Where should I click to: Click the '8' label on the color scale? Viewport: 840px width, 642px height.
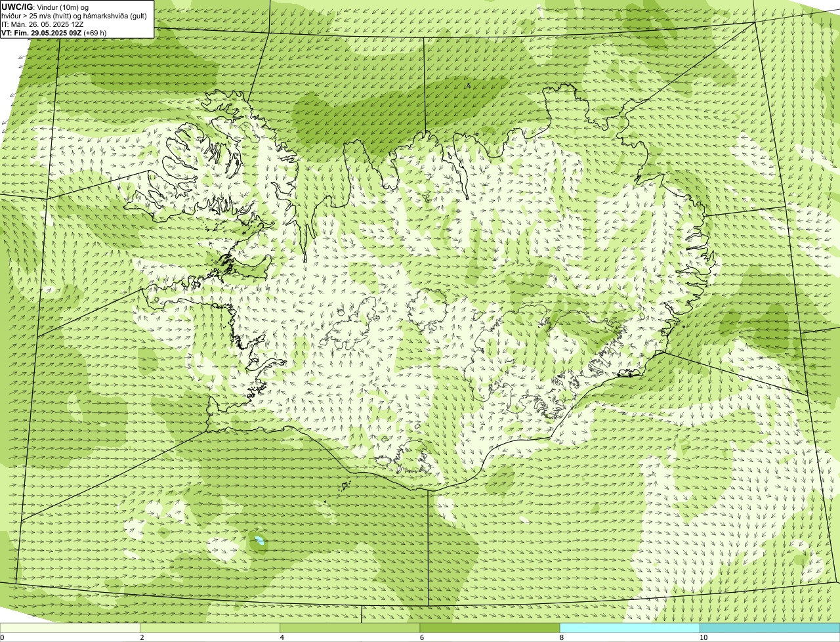[x=562, y=637]
